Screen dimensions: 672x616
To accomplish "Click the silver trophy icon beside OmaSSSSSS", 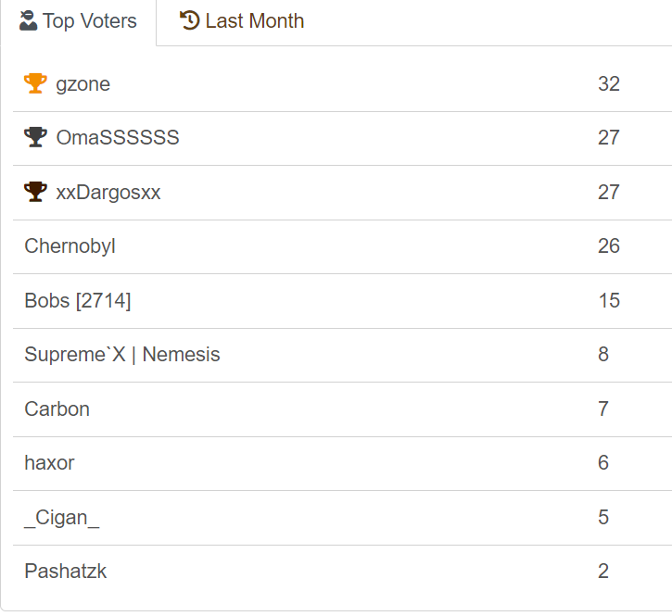I will pyautogui.click(x=35, y=138).
